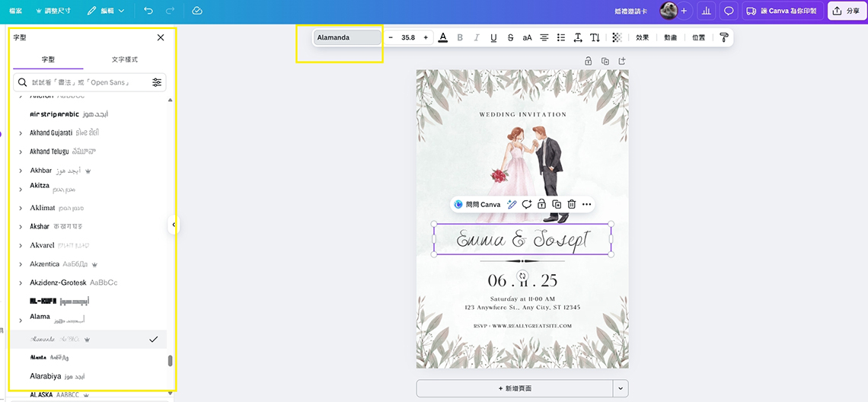Expand the Akzidenz-Grotesk font family
The width and height of the screenshot is (868, 402).
[21, 283]
